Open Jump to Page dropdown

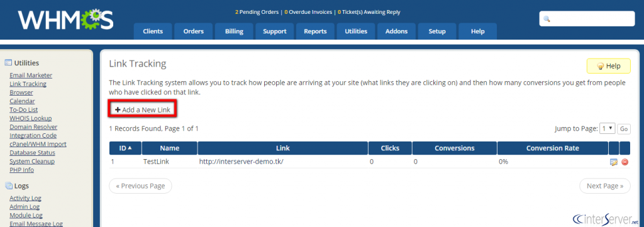[607, 128]
